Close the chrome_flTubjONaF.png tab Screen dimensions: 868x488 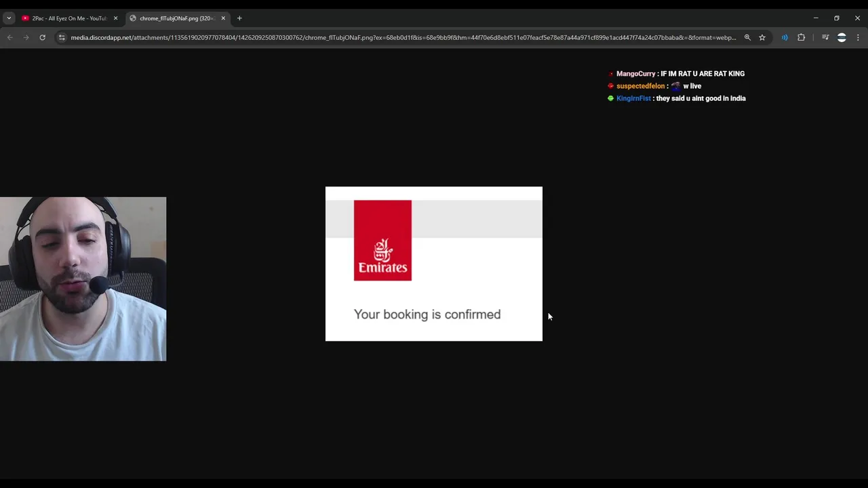[x=223, y=18]
